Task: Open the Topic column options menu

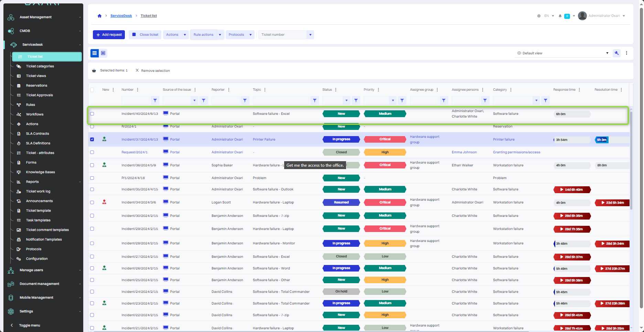Action: pos(265,90)
